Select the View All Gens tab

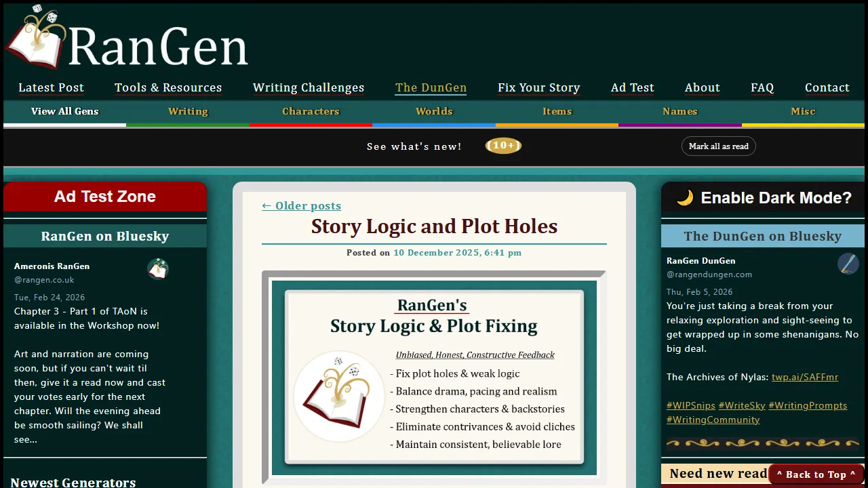(64, 111)
